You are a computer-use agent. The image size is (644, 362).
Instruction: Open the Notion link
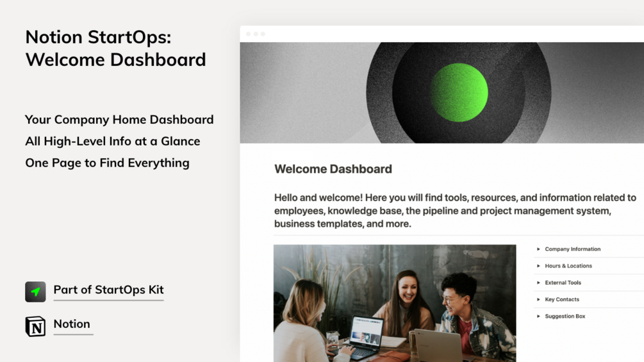pyautogui.click(x=72, y=324)
